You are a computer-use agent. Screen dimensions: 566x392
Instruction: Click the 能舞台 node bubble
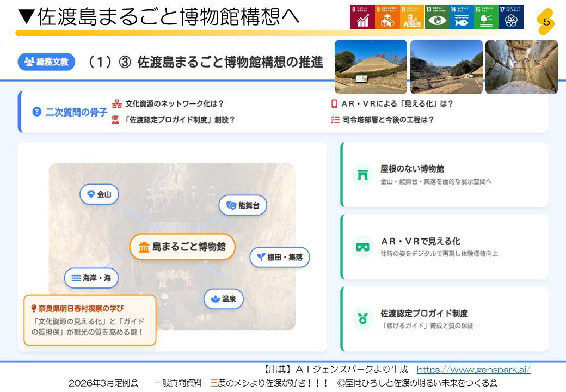(243, 205)
